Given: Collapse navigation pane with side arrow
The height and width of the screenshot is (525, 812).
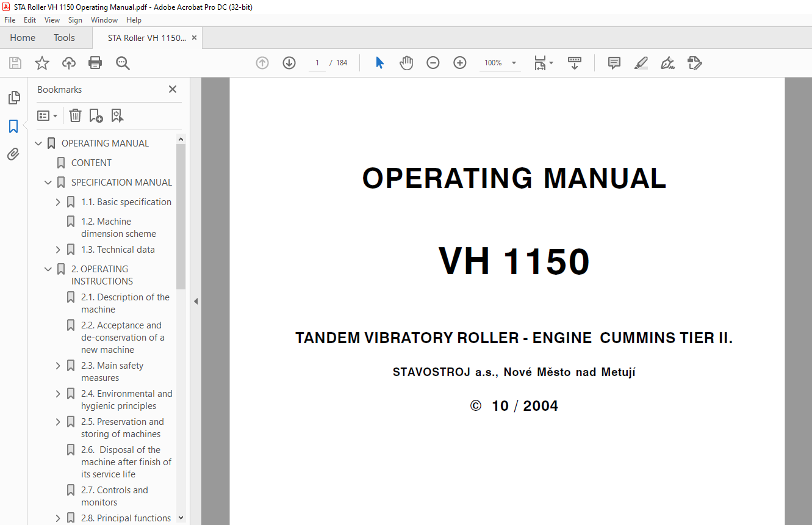Looking at the screenshot, I should click(196, 301).
